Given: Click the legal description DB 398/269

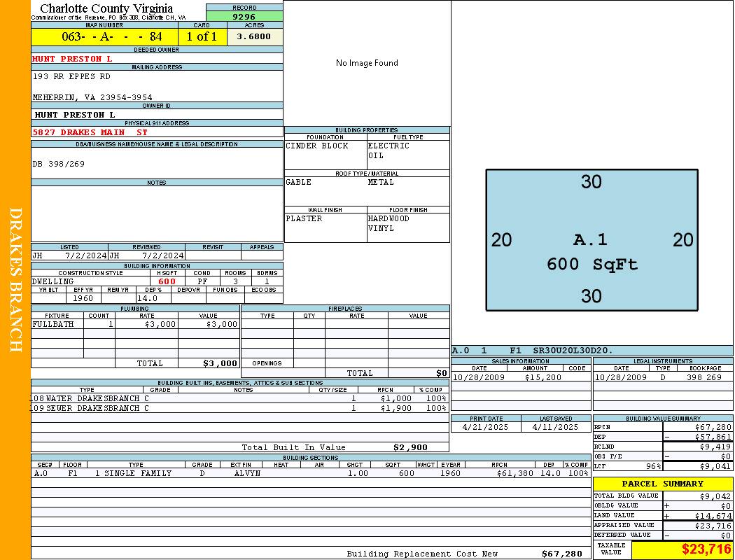Looking at the screenshot, I should tap(59, 164).
